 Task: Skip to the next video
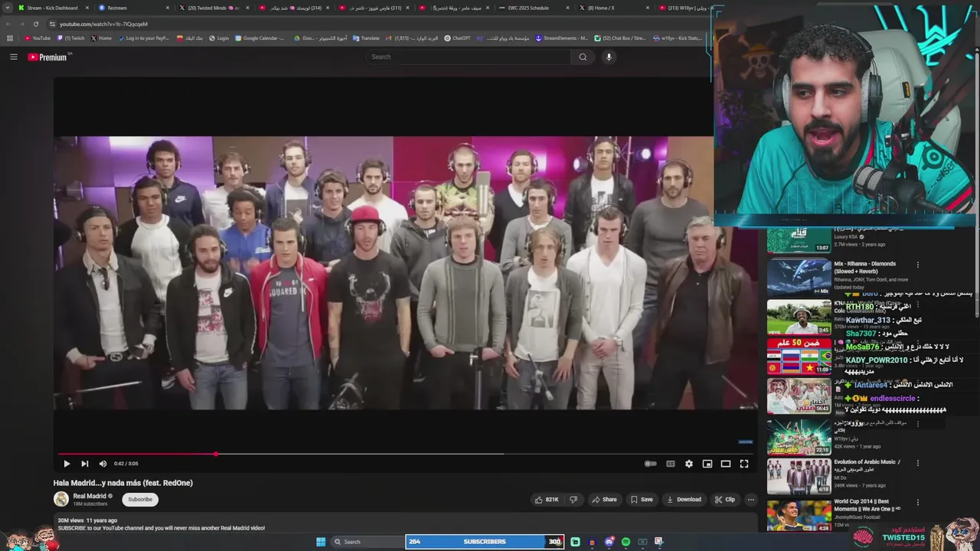pyautogui.click(x=84, y=463)
